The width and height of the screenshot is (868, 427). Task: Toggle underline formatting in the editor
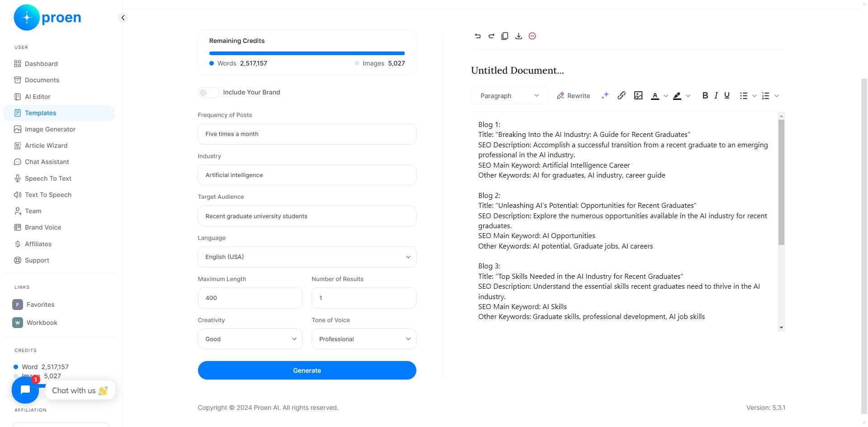click(x=727, y=95)
